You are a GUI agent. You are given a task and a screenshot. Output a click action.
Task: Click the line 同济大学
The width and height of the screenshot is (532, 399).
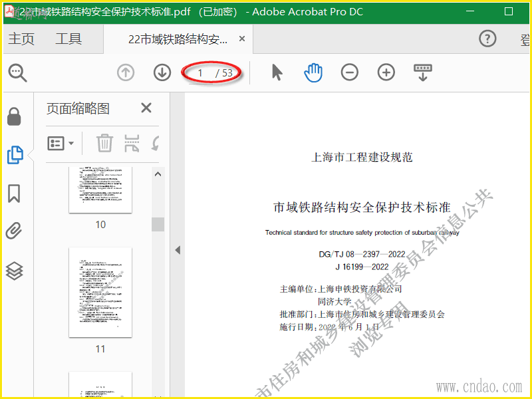334,302
